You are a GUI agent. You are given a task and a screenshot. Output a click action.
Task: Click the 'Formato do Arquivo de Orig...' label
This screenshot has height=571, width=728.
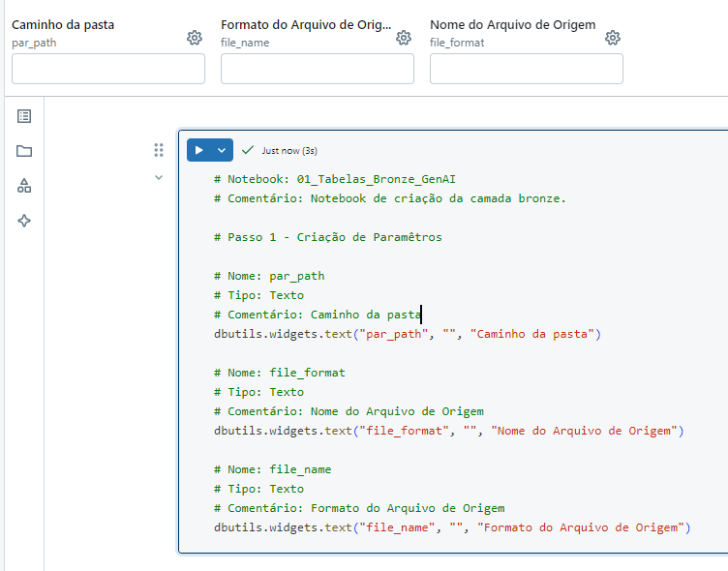[x=306, y=24]
